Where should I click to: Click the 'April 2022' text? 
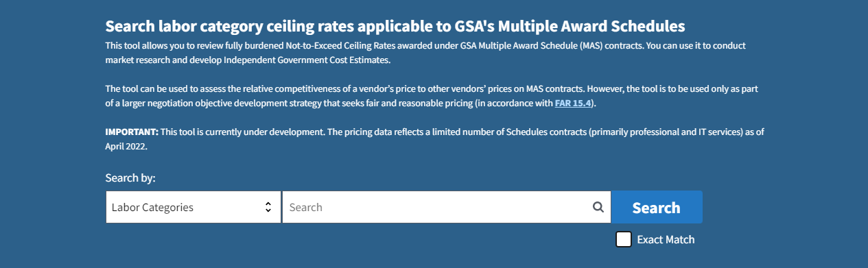(126, 146)
